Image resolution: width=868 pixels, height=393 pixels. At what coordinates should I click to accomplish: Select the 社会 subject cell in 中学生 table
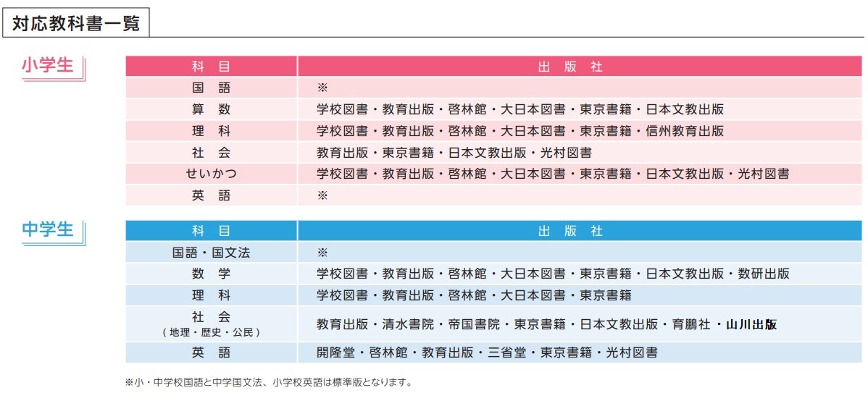211,324
